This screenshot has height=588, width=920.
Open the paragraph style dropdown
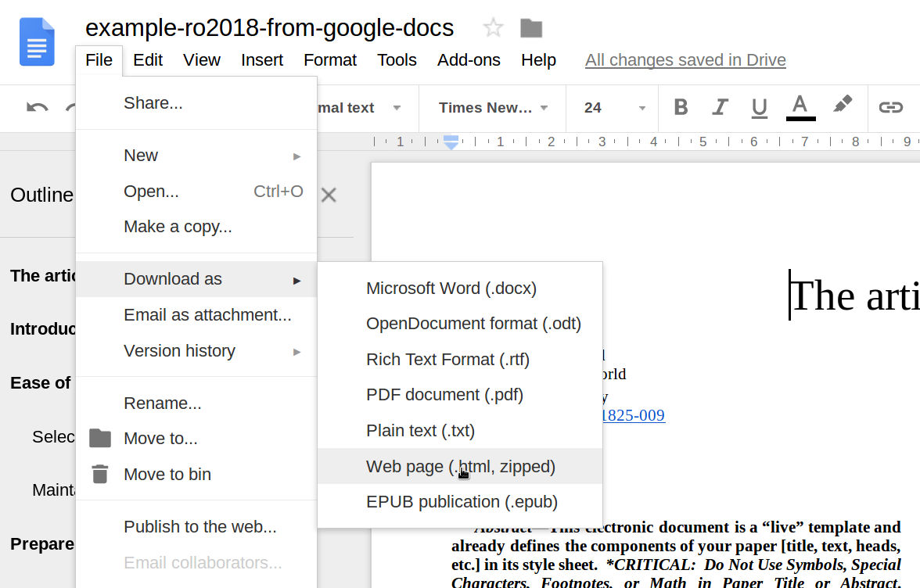pyautogui.click(x=359, y=108)
